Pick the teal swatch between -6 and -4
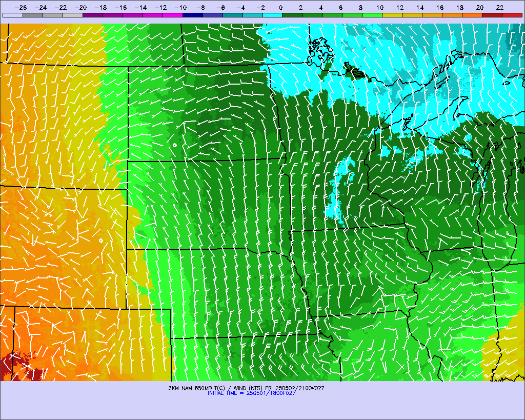The image size is (525, 420). coord(233,15)
